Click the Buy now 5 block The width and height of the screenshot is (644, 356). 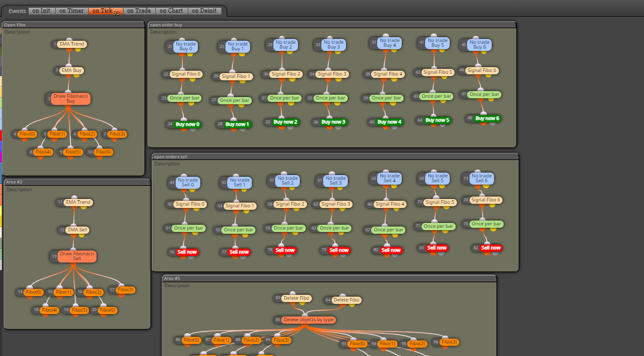[437, 120]
